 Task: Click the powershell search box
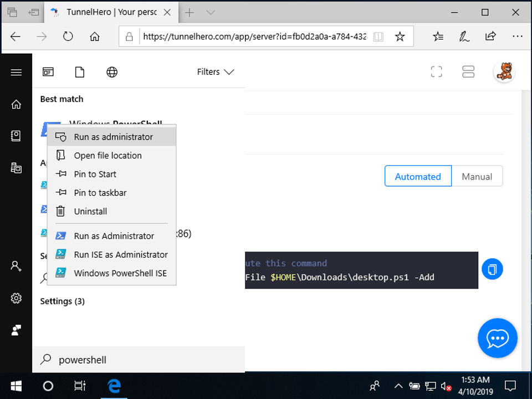(x=139, y=360)
